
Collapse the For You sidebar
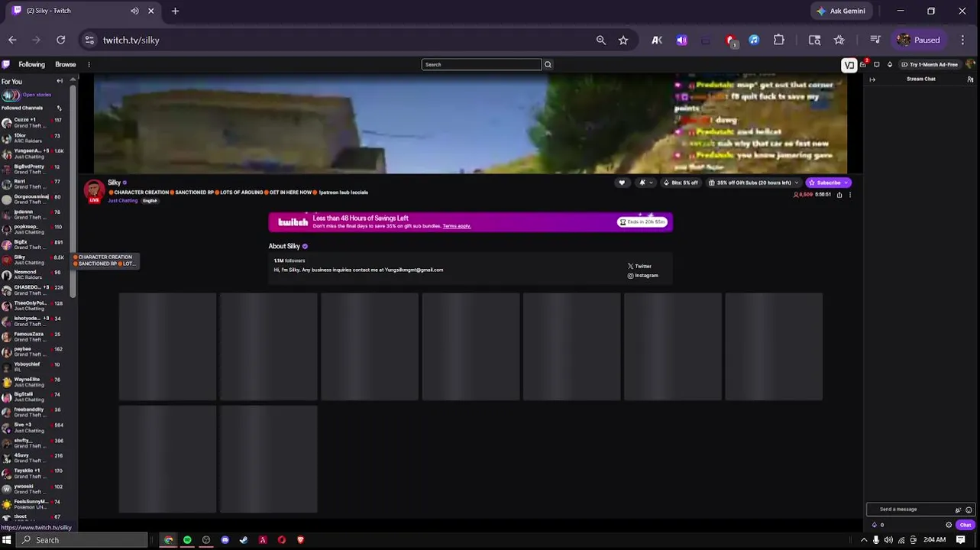60,81
